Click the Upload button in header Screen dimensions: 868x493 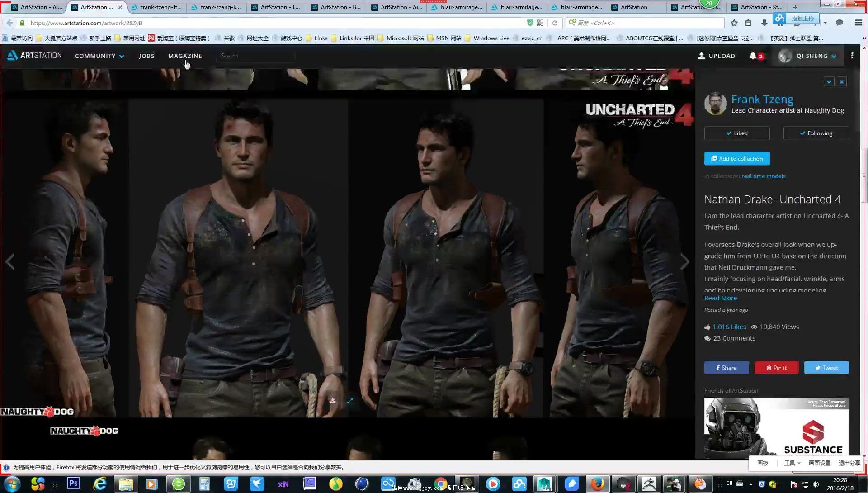pyautogui.click(x=717, y=56)
